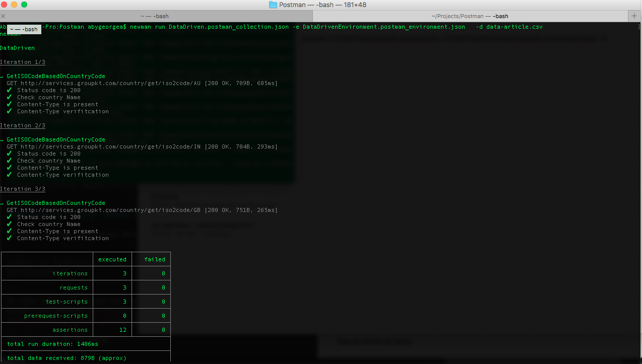The image size is (642, 364).
Task: Click the Iteration 3/3 heading
Action: tap(23, 189)
